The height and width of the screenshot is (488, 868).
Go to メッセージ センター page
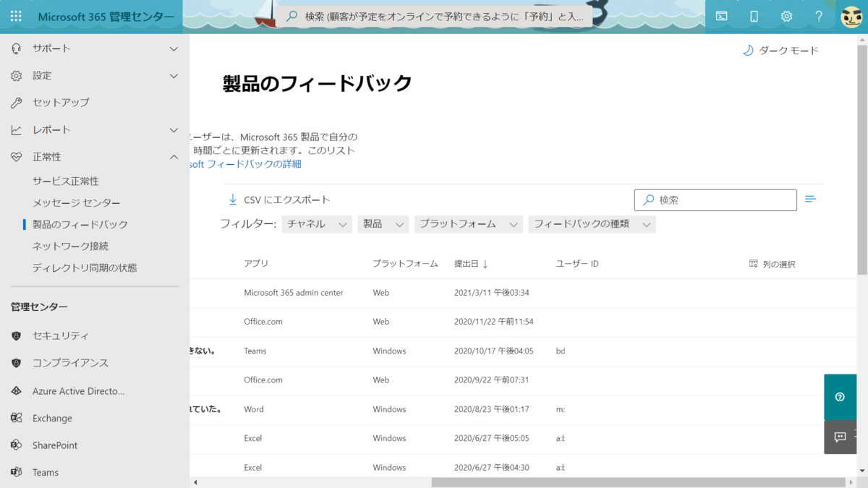(x=77, y=203)
